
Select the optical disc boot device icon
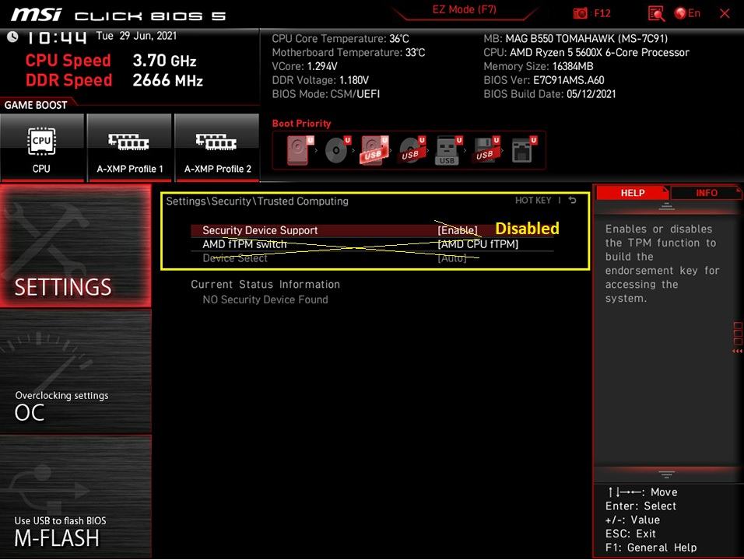point(337,150)
